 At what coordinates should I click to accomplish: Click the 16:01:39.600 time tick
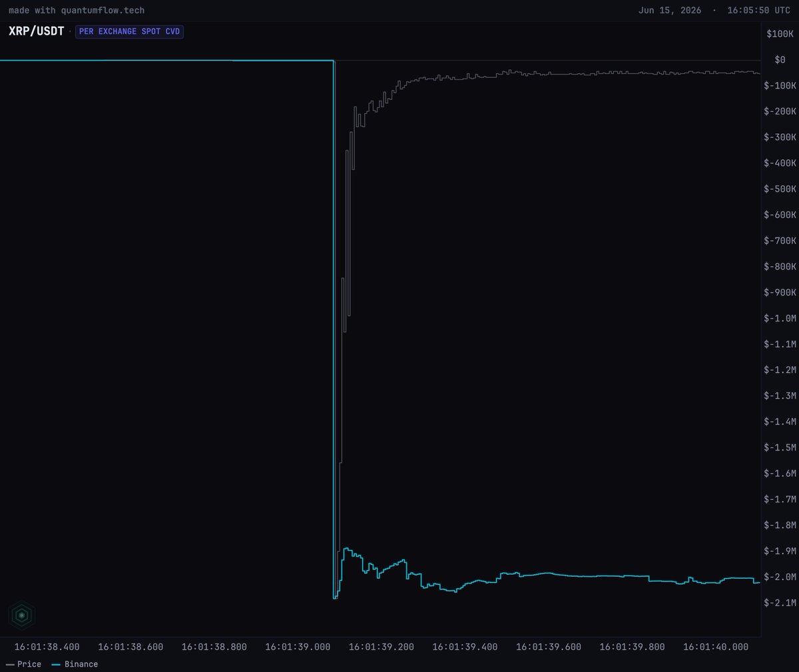click(549, 647)
